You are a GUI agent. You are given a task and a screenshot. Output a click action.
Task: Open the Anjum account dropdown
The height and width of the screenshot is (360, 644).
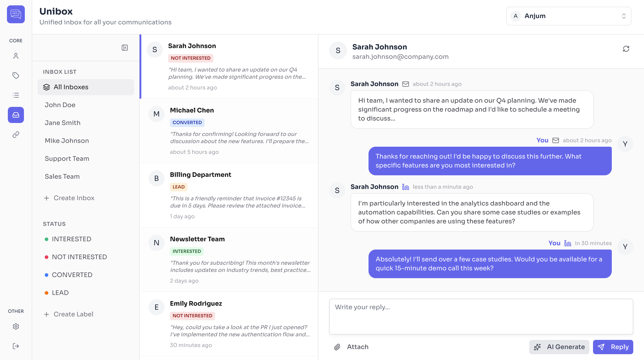tap(568, 16)
